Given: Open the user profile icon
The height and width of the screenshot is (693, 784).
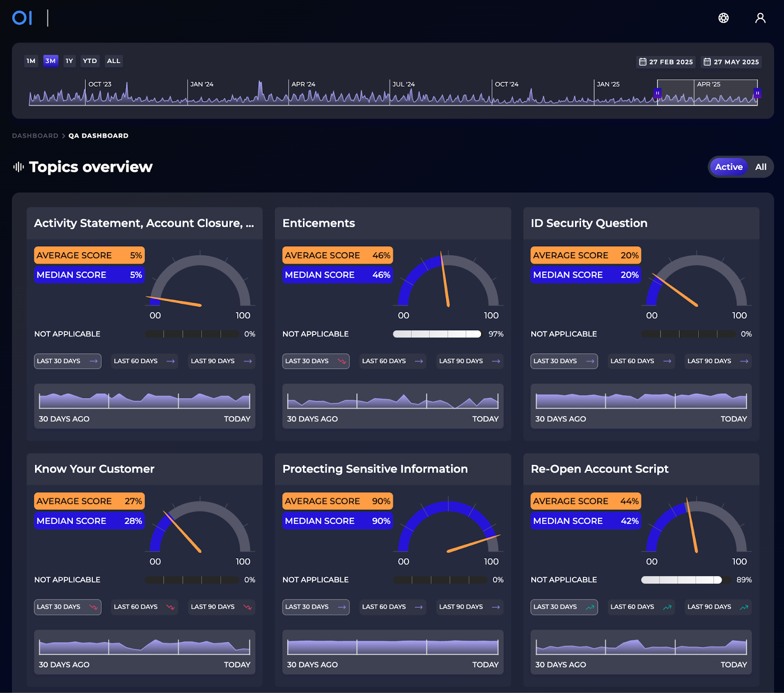Looking at the screenshot, I should coord(760,18).
